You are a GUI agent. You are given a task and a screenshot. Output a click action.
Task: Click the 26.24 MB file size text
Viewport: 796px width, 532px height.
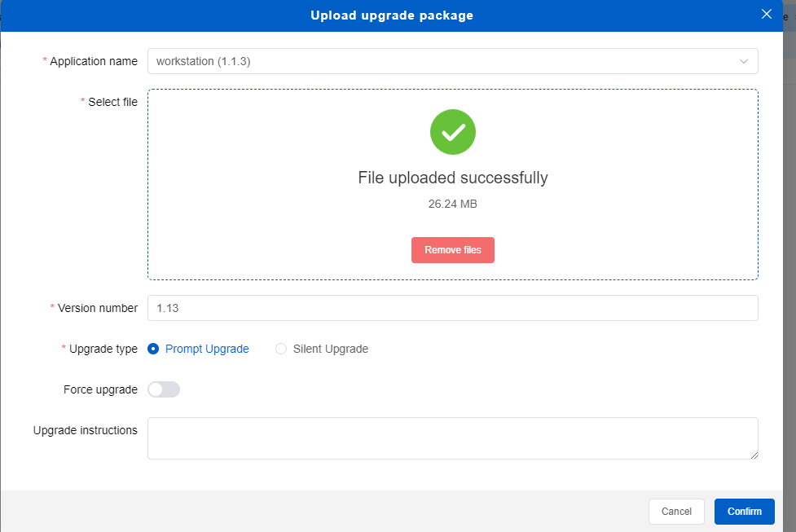452,204
